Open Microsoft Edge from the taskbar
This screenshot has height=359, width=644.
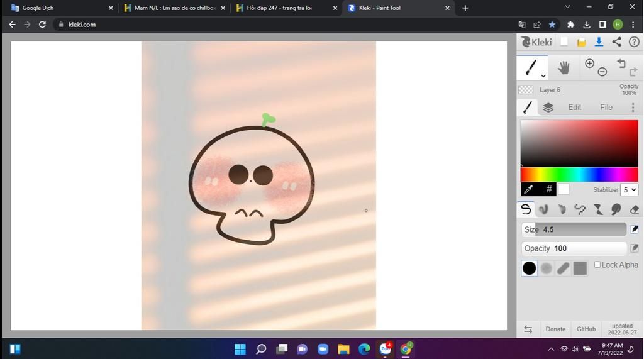[364, 349]
